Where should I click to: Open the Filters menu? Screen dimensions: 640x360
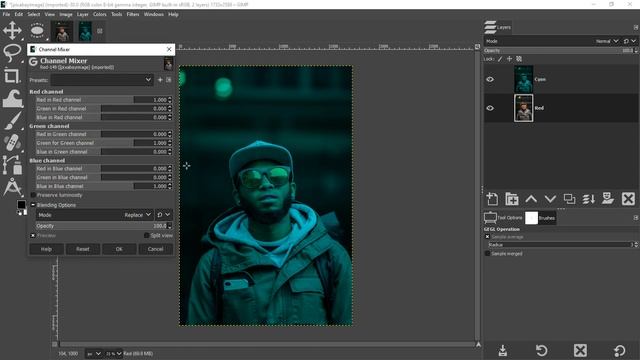click(133, 14)
